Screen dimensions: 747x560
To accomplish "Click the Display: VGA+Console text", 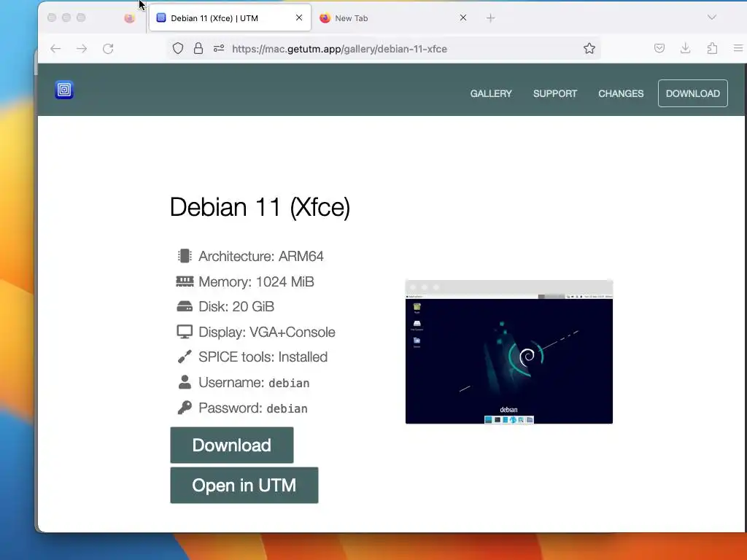I will [267, 332].
